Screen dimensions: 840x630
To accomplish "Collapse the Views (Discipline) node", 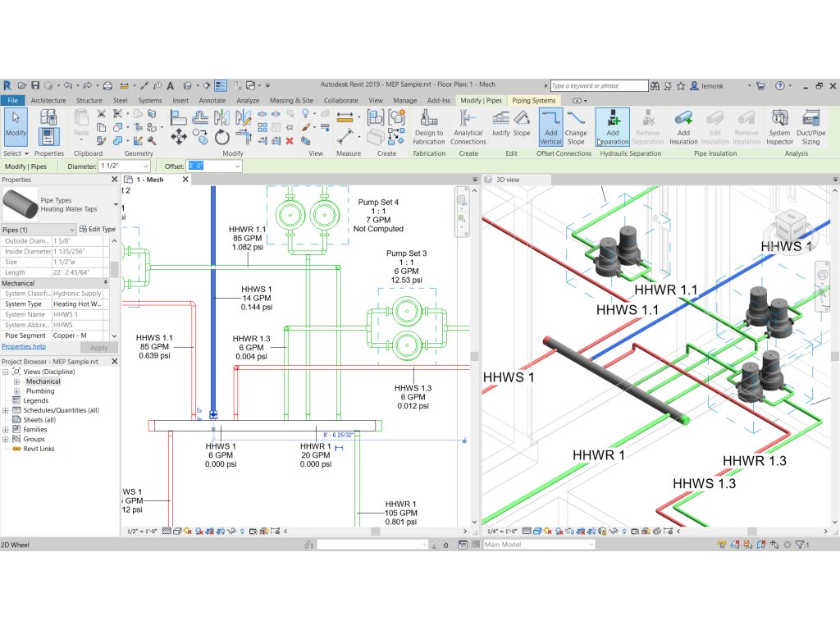I will (x=6, y=372).
